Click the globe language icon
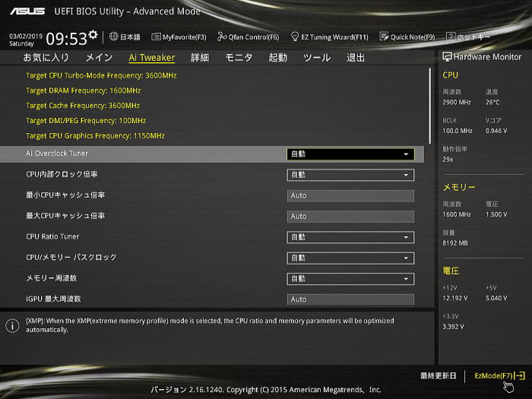532x399 pixels. pyautogui.click(x=114, y=36)
